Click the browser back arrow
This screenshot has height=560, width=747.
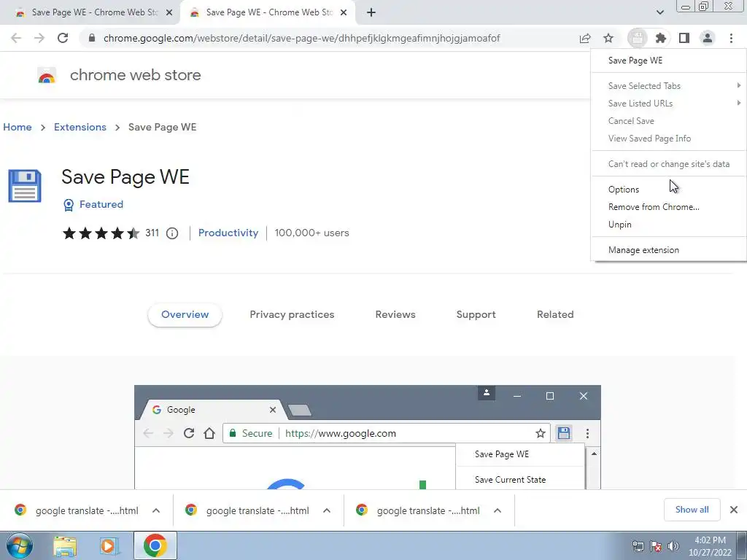16,38
